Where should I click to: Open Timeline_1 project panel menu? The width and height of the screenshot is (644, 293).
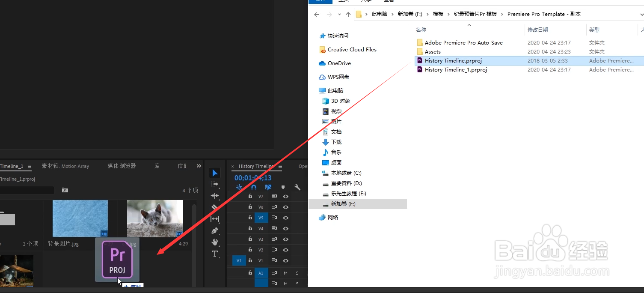(30, 167)
